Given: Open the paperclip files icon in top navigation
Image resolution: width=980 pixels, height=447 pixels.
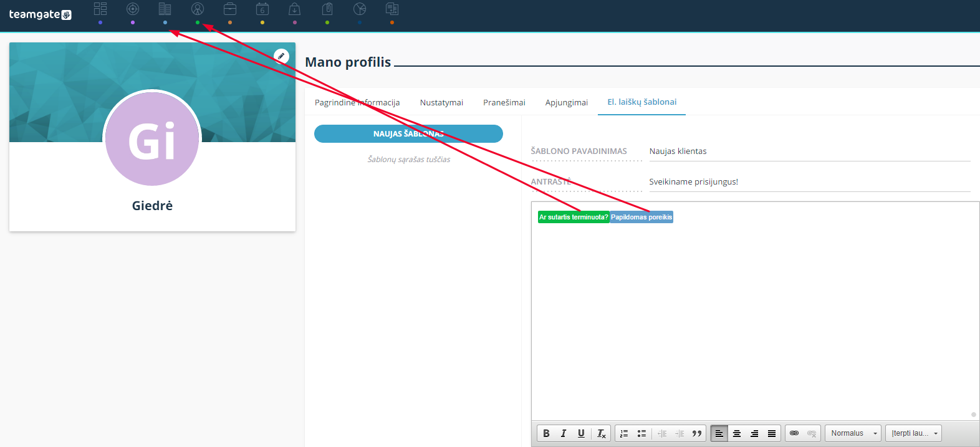Looking at the screenshot, I should [327, 9].
